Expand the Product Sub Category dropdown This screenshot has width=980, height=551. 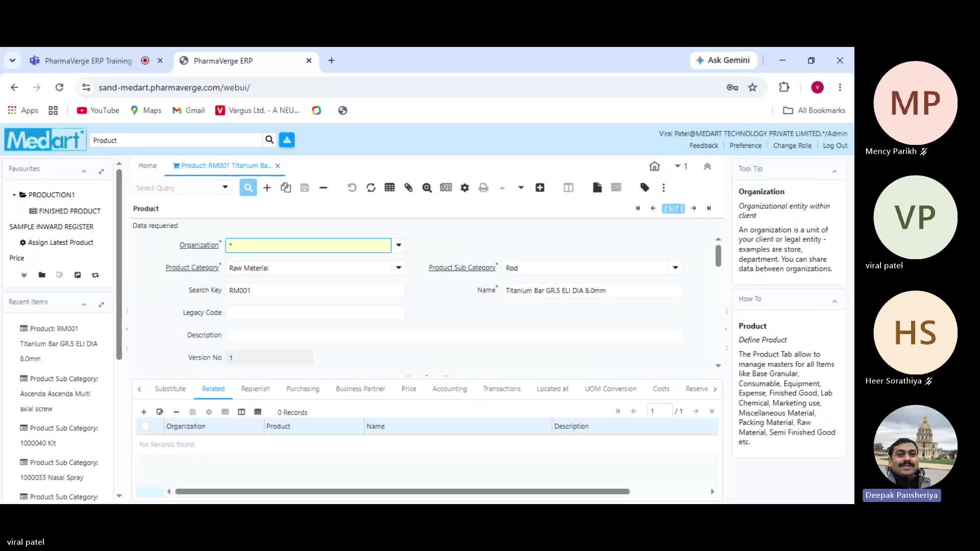[x=675, y=268]
